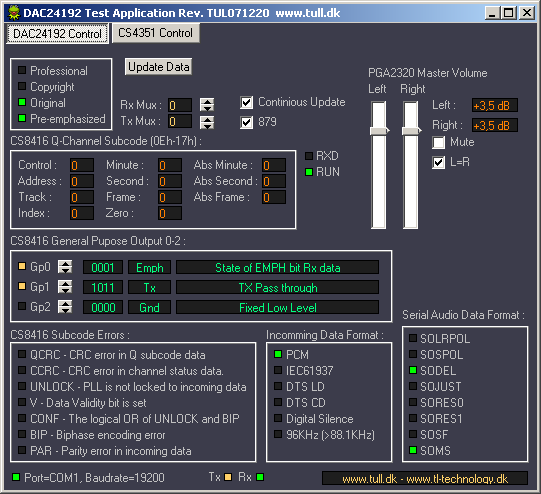The image size is (541, 494).
Task: Click the Right master volume slider thumb
Action: 412,131
